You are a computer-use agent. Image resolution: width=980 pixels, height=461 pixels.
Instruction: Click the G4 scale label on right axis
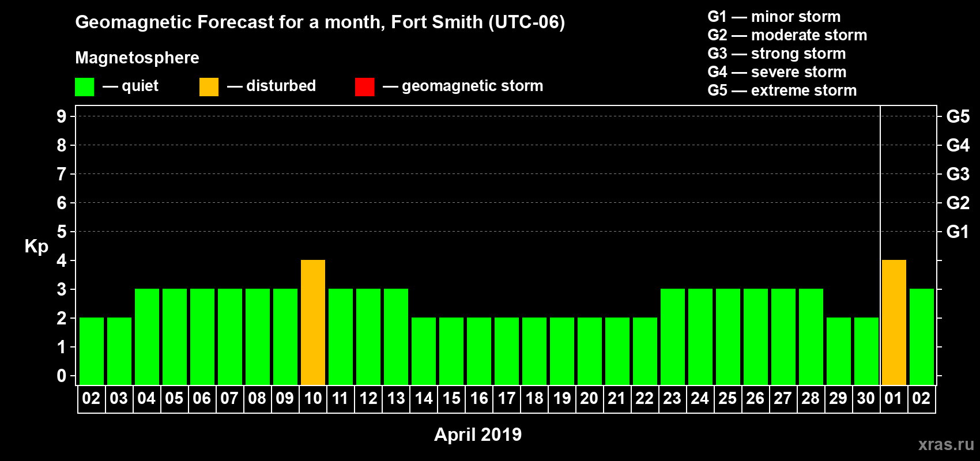(958, 145)
